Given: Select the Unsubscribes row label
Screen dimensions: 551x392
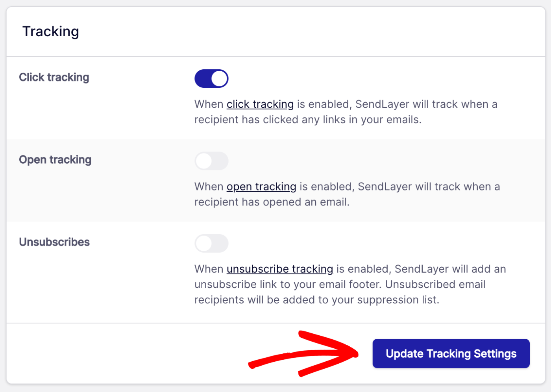Looking at the screenshot, I should pos(54,242).
